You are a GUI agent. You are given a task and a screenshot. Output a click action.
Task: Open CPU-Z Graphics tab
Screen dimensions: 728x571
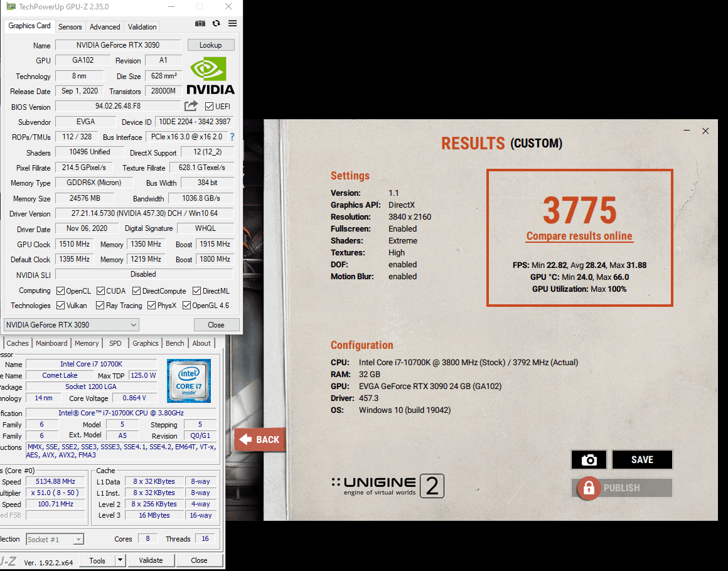coord(146,343)
